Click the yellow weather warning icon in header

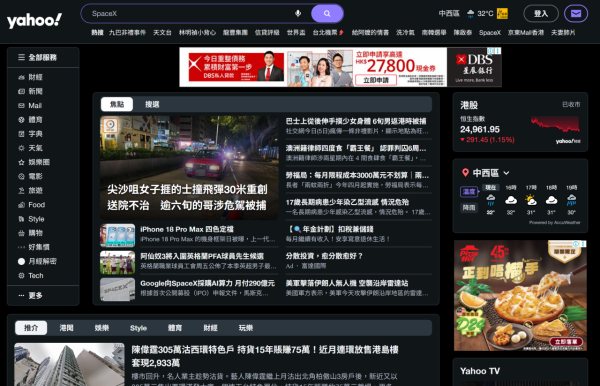(502, 13)
